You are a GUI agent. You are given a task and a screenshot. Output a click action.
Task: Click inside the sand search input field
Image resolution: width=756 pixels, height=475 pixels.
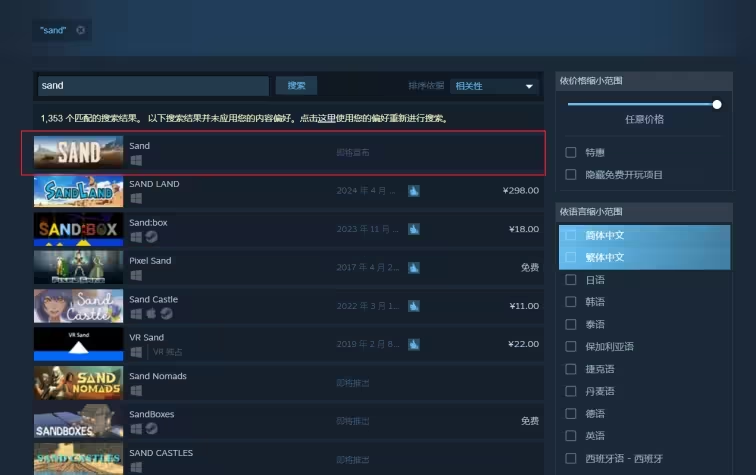[153, 85]
